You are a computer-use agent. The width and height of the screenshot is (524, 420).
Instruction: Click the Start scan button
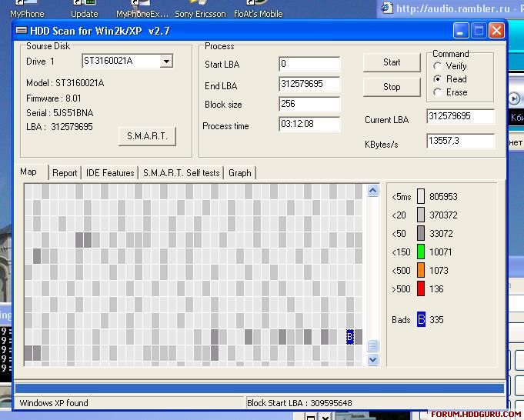[392, 62]
